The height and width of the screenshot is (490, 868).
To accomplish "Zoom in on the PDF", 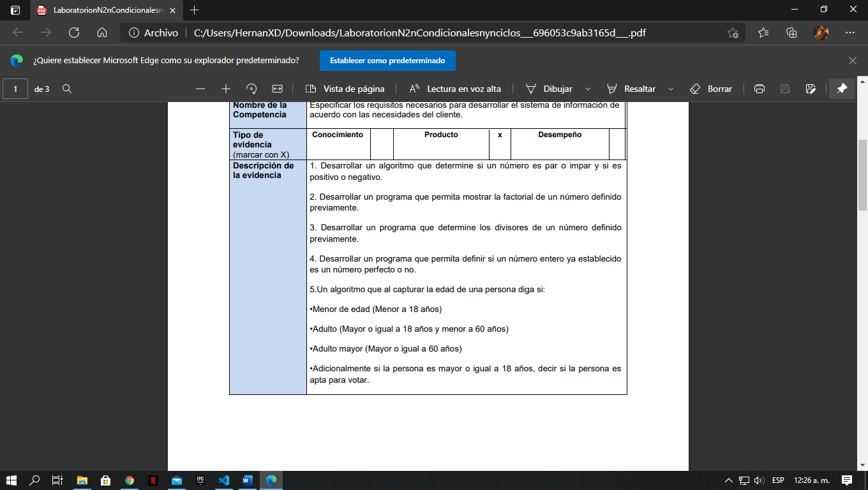I will (226, 89).
